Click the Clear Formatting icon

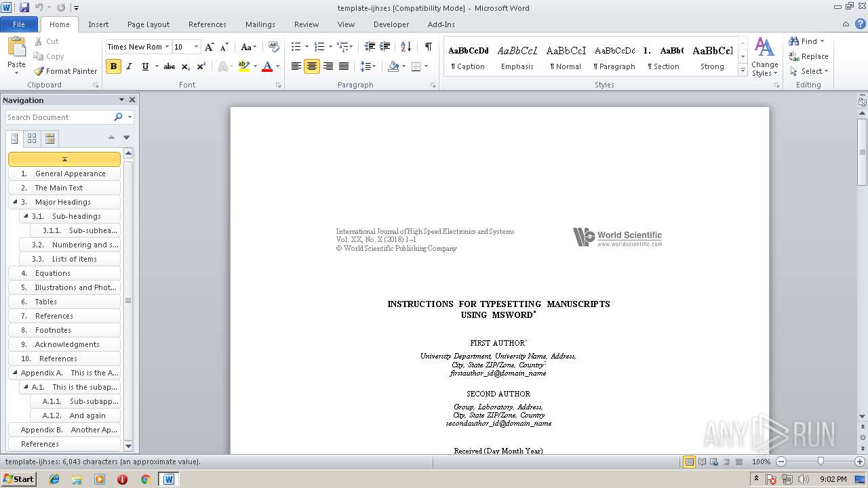point(274,47)
